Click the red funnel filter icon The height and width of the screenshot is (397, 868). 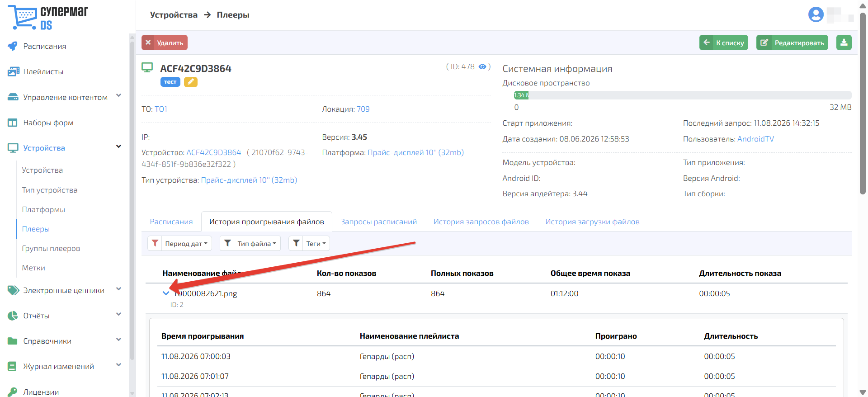coord(155,243)
